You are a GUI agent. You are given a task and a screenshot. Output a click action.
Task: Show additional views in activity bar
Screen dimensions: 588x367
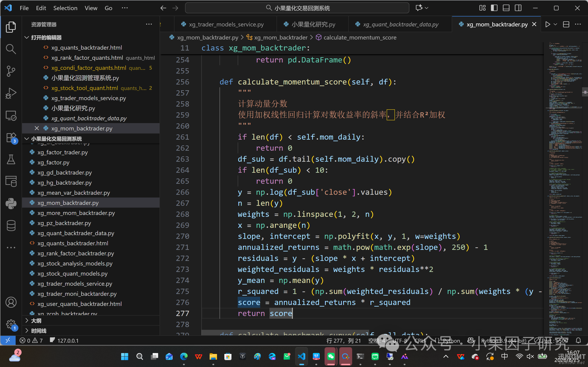point(11,248)
